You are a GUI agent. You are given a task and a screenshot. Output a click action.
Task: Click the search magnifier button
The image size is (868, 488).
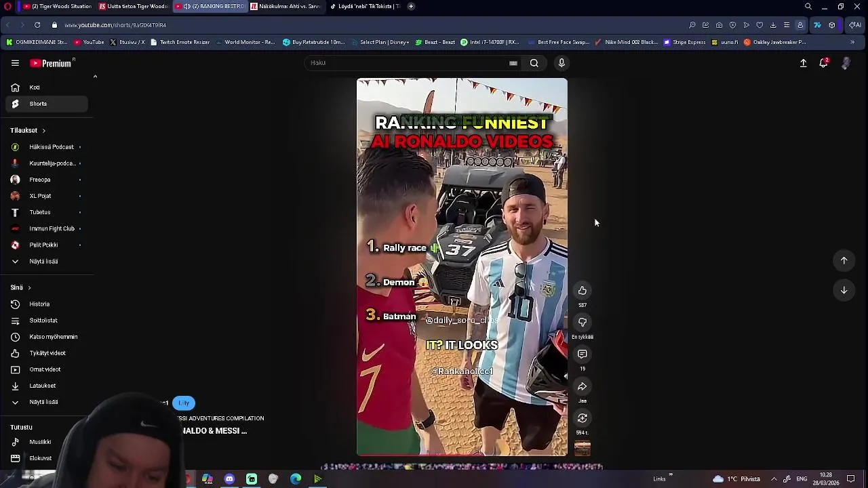[x=534, y=63]
